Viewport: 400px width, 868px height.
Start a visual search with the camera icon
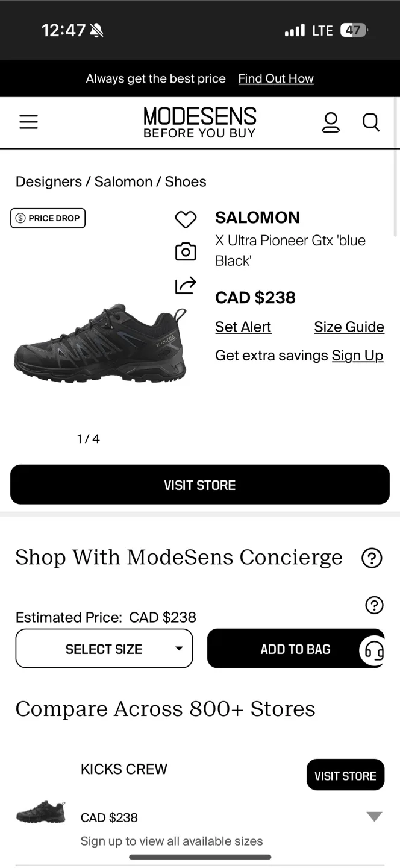coord(186,251)
